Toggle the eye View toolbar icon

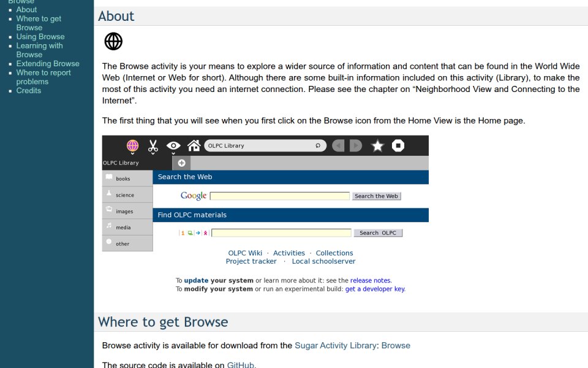pos(173,146)
